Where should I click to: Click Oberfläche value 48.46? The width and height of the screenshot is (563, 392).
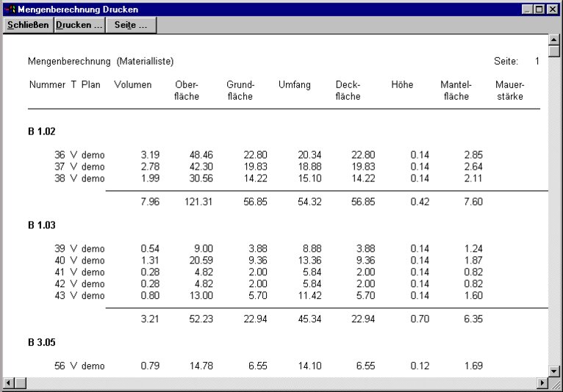pyautogui.click(x=201, y=155)
